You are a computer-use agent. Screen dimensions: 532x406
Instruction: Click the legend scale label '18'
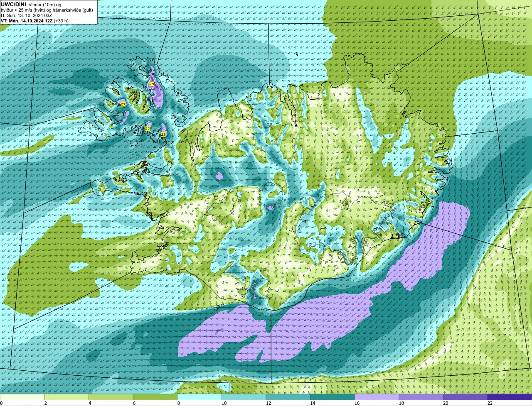point(401,403)
